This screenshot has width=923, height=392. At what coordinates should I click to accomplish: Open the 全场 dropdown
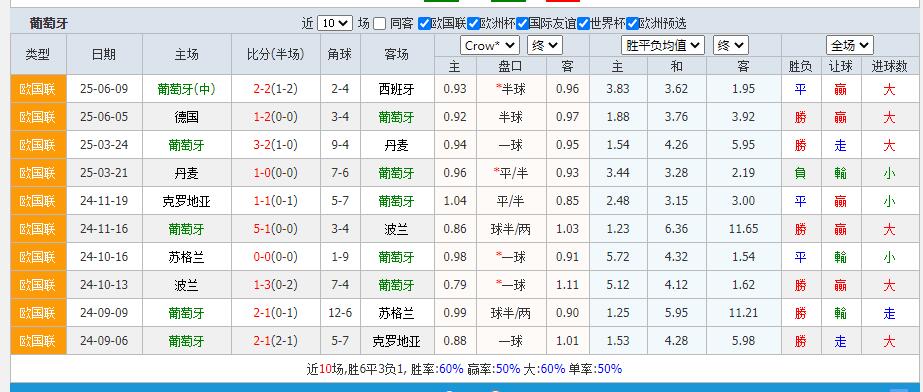point(849,45)
